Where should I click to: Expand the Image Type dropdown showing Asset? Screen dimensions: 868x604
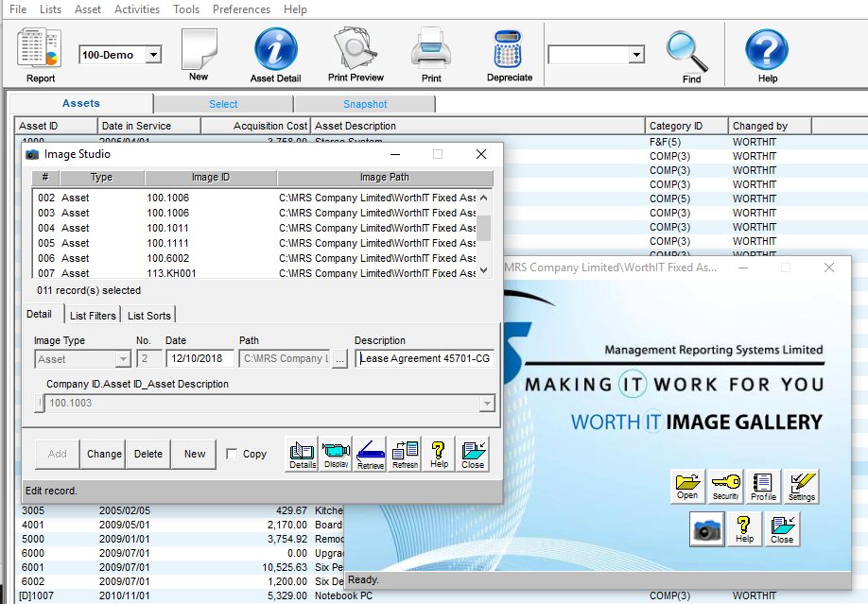click(x=122, y=359)
